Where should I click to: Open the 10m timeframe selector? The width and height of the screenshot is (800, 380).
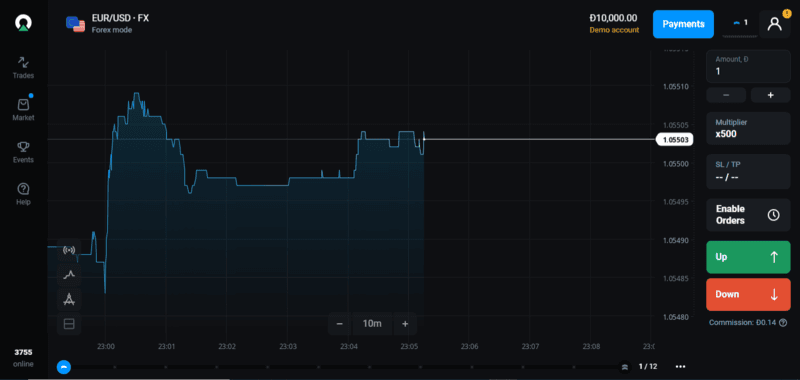pyautogui.click(x=372, y=323)
